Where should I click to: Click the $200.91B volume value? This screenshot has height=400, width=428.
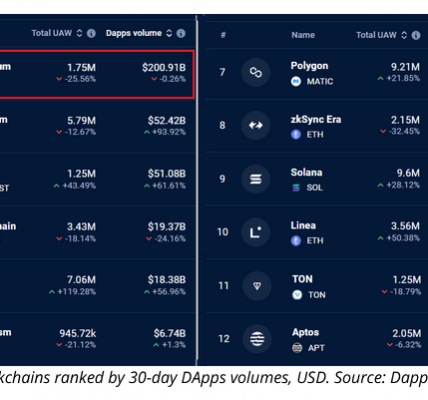click(x=164, y=68)
